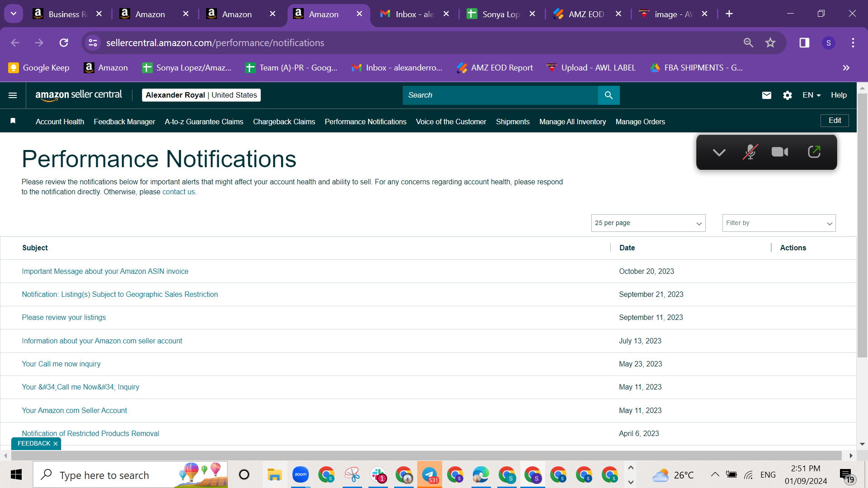Click the browser address bar URL
This screenshot has height=488, width=868.
click(215, 43)
